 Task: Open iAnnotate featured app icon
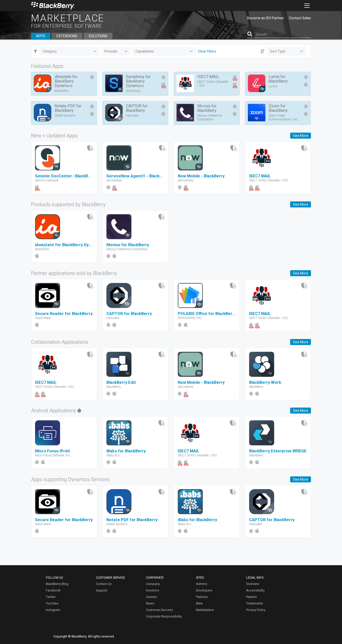click(x=43, y=83)
